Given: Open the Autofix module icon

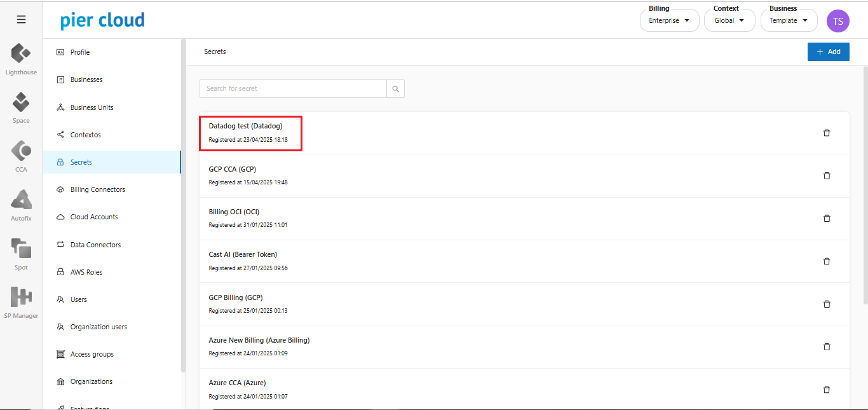Looking at the screenshot, I should tap(21, 200).
